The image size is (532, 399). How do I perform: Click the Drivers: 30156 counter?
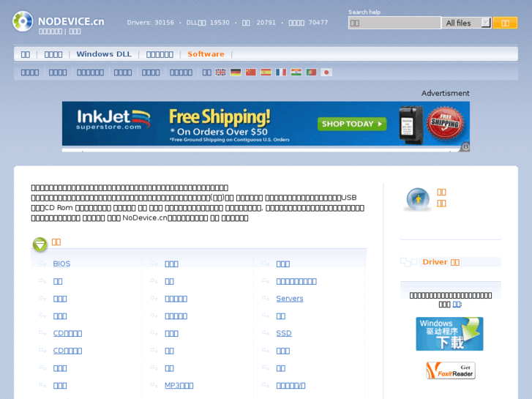[x=150, y=23]
